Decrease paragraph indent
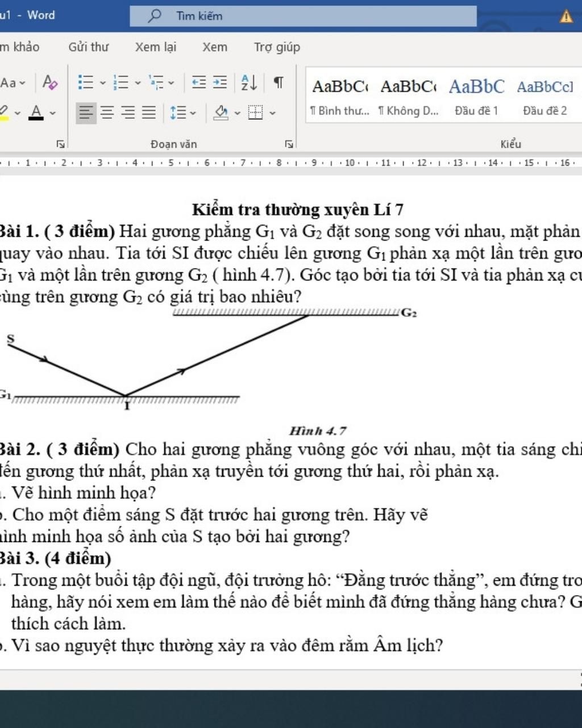 [x=198, y=82]
